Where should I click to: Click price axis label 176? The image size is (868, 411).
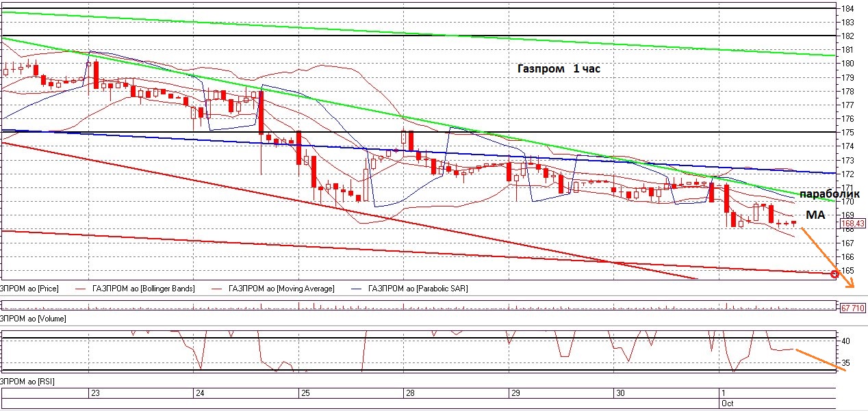coord(847,118)
